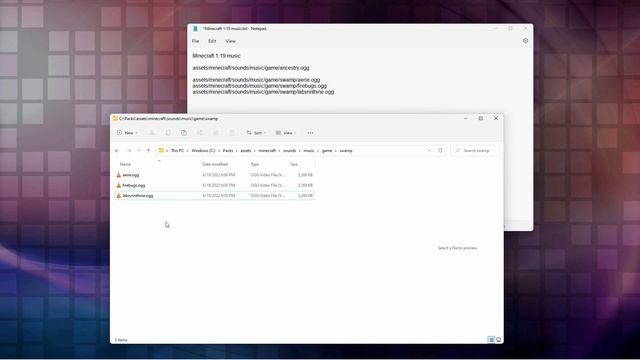This screenshot has width=640, height=360.
Task: Close the Notepad window
Action: click(x=526, y=29)
